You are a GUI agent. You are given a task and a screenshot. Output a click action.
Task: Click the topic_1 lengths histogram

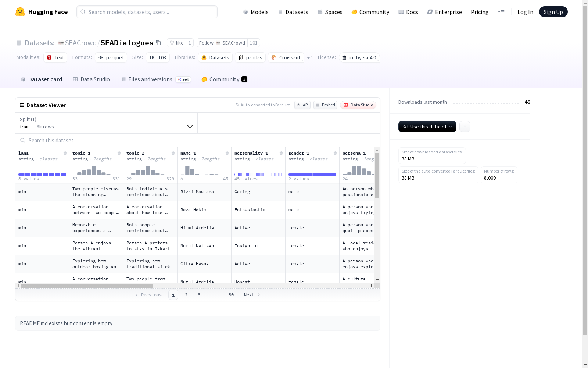click(x=96, y=170)
